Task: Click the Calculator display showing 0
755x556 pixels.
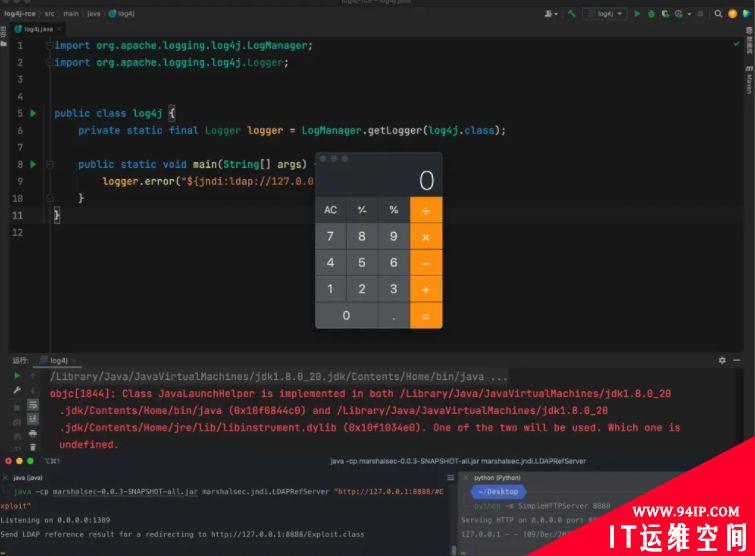Action: [378, 181]
